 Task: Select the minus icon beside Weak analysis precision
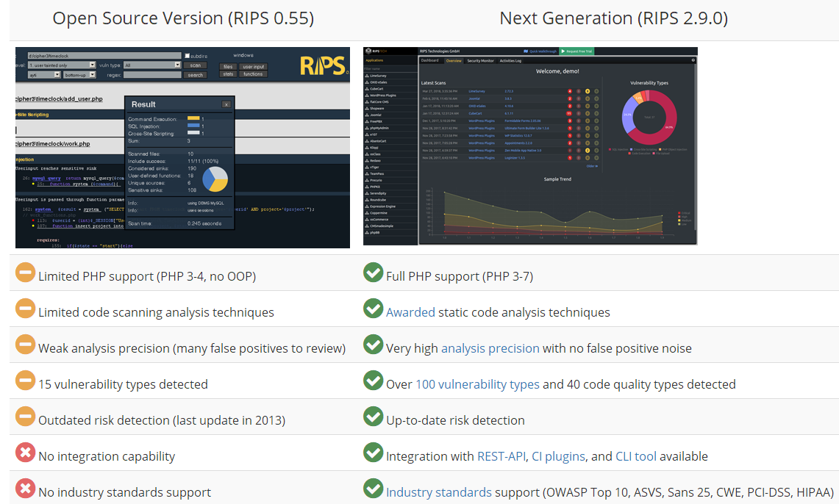click(25, 344)
